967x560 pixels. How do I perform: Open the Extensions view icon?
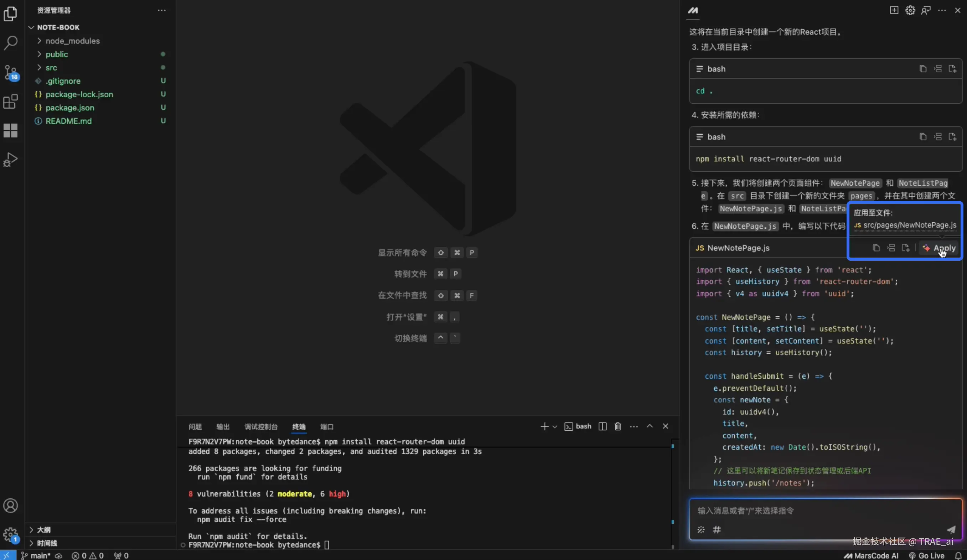point(10,102)
